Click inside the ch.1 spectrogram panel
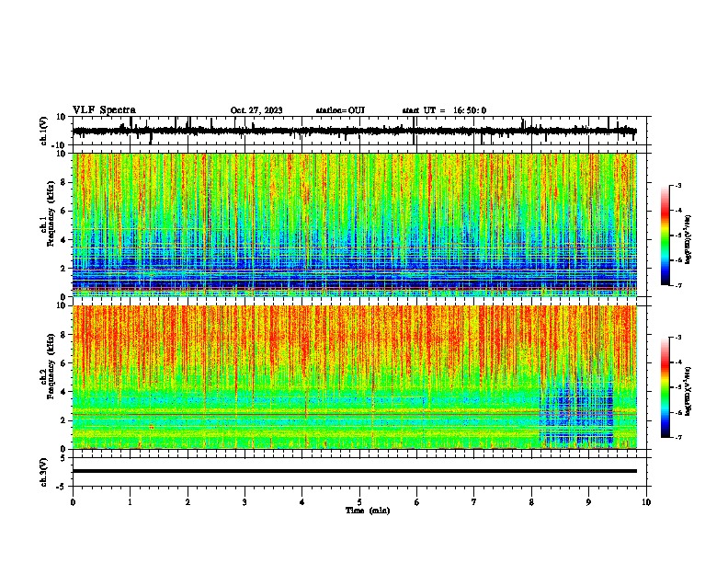This screenshot has width=728, height=563. [355, 224]
